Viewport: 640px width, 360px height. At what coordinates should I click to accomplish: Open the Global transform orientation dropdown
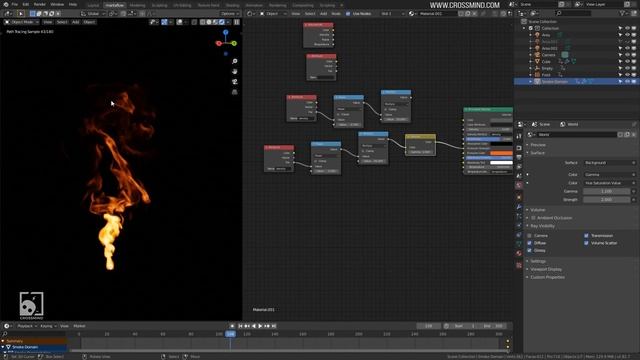93,13
